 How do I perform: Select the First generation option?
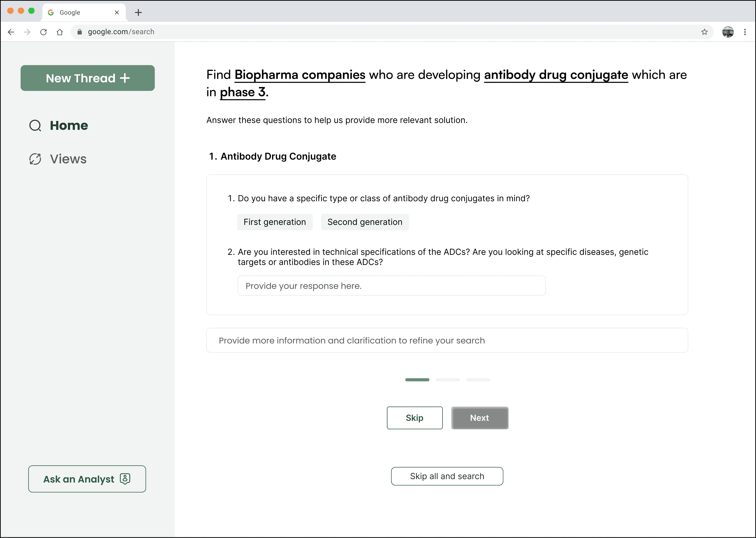pos(274,222)
